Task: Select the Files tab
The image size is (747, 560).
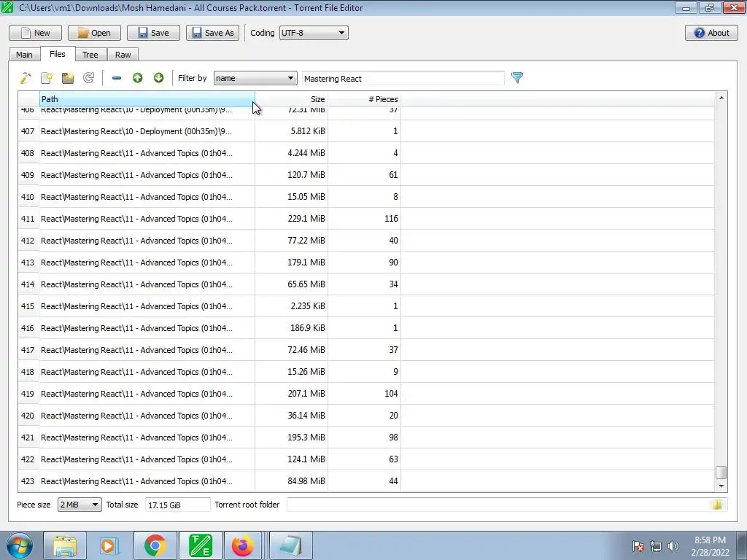Action: pyautogui.click(x=57, y=54)
